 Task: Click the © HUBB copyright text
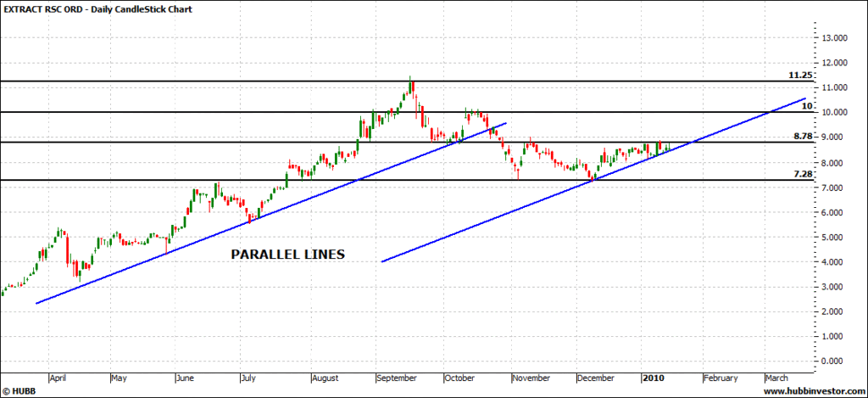coord(19,392)
